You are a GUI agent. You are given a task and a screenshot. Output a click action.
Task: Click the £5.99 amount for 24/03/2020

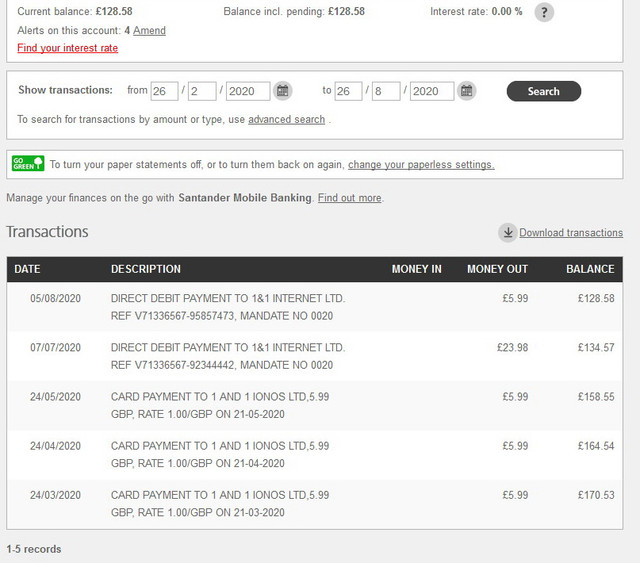[516, 495]
